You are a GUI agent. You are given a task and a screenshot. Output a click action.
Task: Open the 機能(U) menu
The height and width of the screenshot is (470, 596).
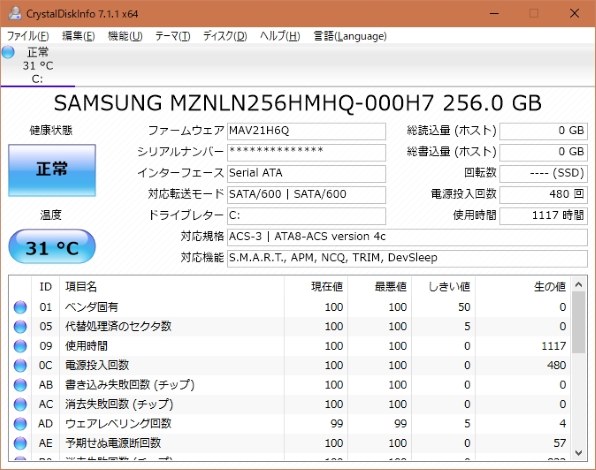[x=125, y=36]
